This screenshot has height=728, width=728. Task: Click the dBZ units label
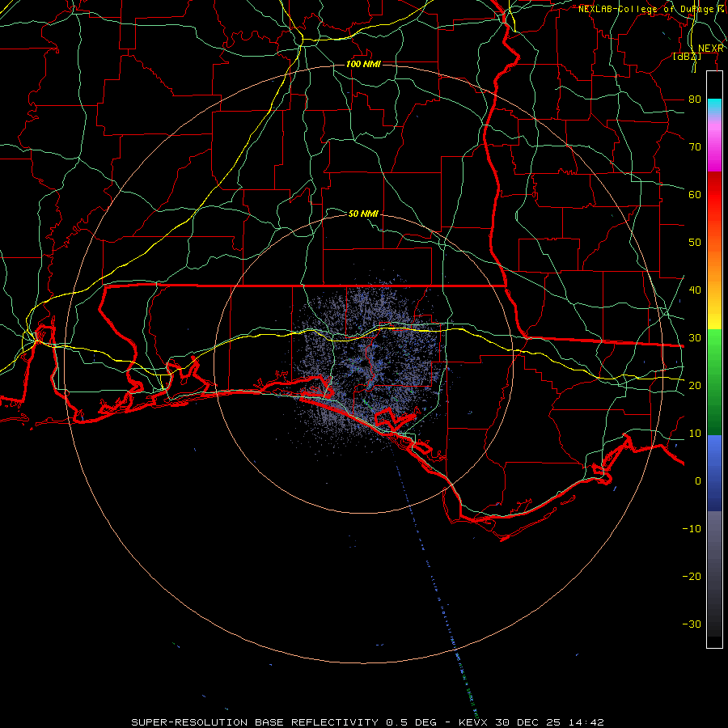(x=687, y=57)
